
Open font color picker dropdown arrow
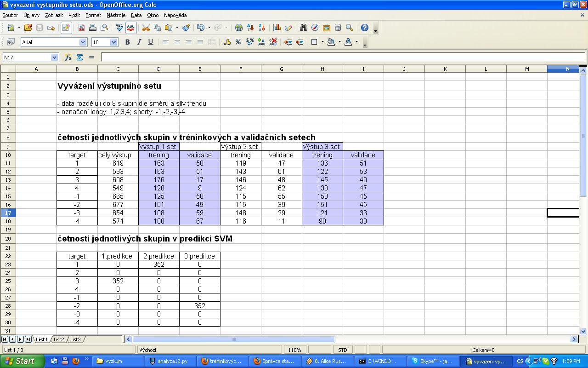click(356, 42)
